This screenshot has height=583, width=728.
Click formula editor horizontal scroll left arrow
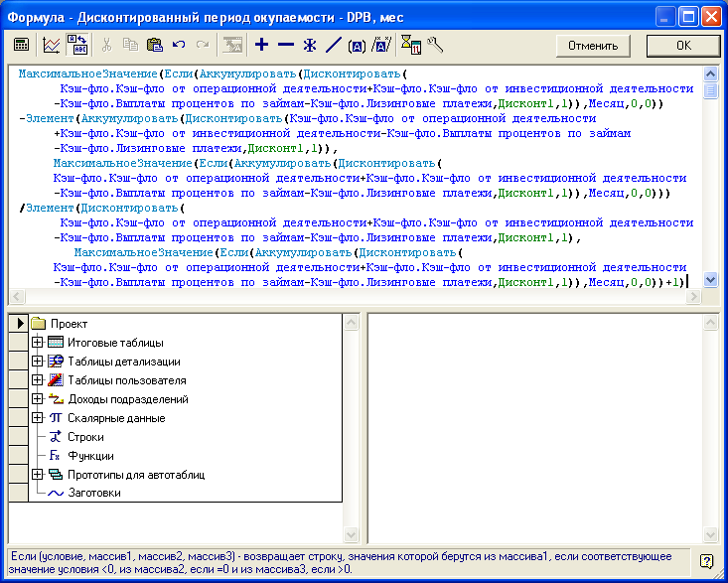pos(17,296)
